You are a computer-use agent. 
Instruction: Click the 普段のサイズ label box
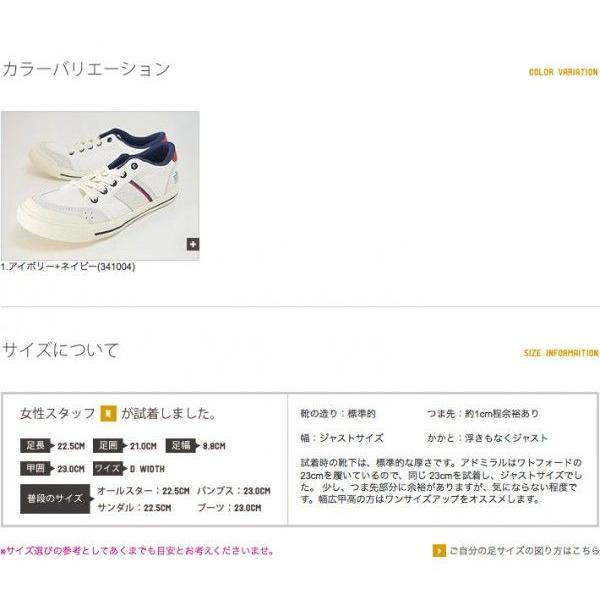(56, 499)
